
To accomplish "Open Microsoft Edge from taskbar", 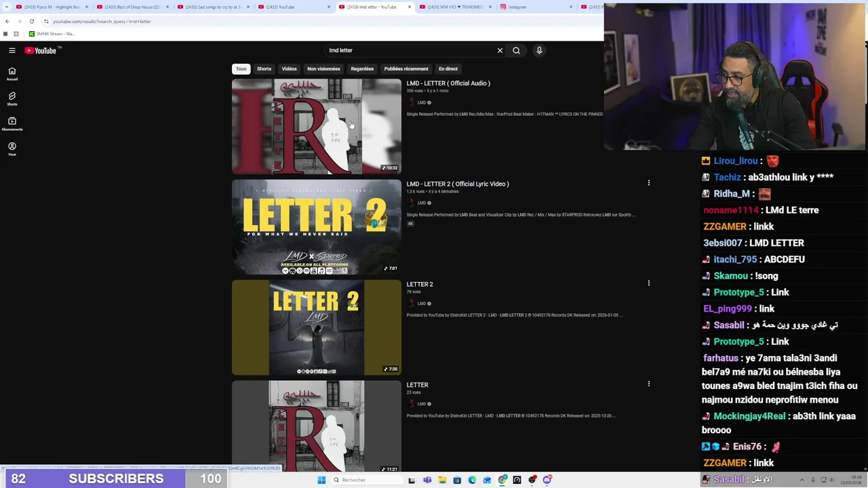I will [472, 480].
